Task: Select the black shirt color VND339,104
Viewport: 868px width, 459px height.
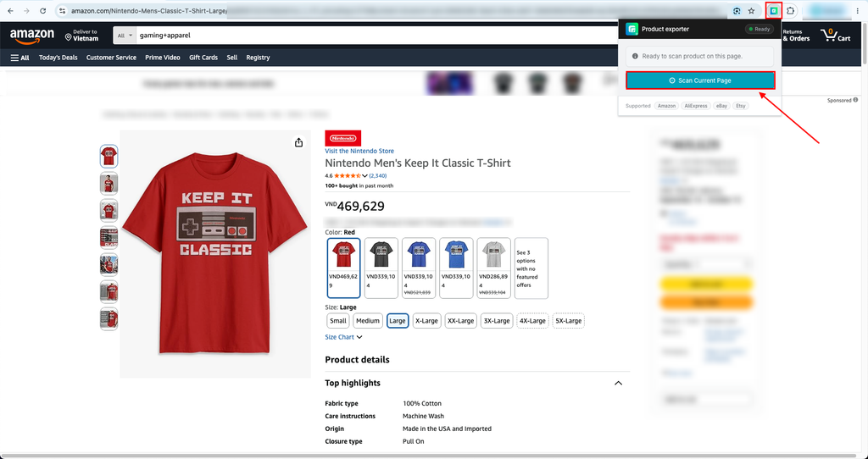Action: [381, 268]
